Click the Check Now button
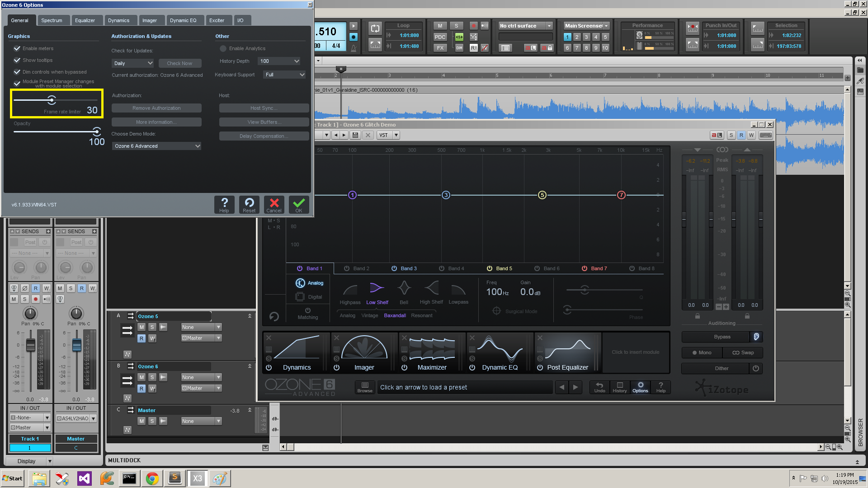 click(x=179, y=63)
